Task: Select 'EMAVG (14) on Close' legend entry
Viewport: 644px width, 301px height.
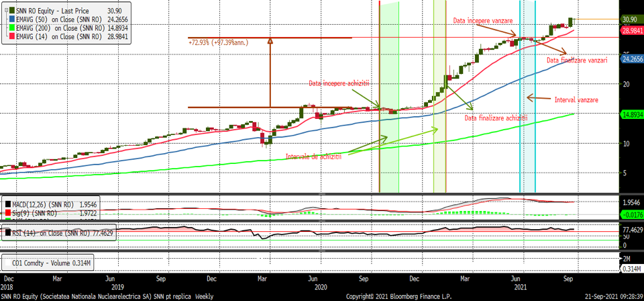Action: click(x=59, y=36)
